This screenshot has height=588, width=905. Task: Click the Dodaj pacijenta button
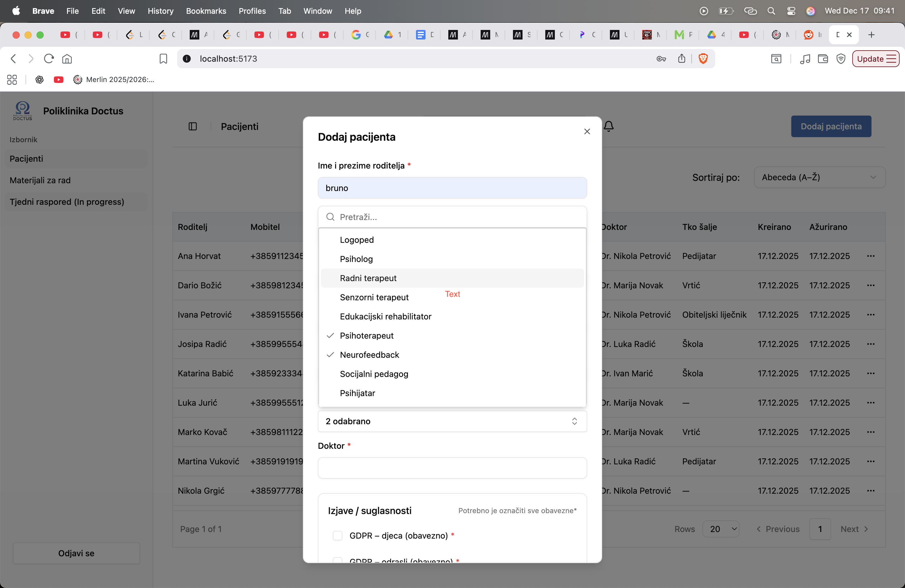[x=831, y=126]
